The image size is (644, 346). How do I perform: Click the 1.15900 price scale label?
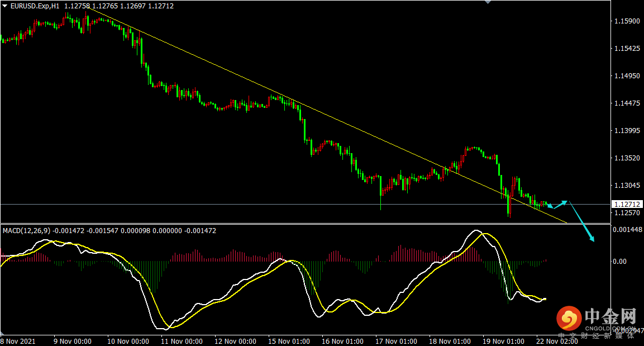[627, 21]
